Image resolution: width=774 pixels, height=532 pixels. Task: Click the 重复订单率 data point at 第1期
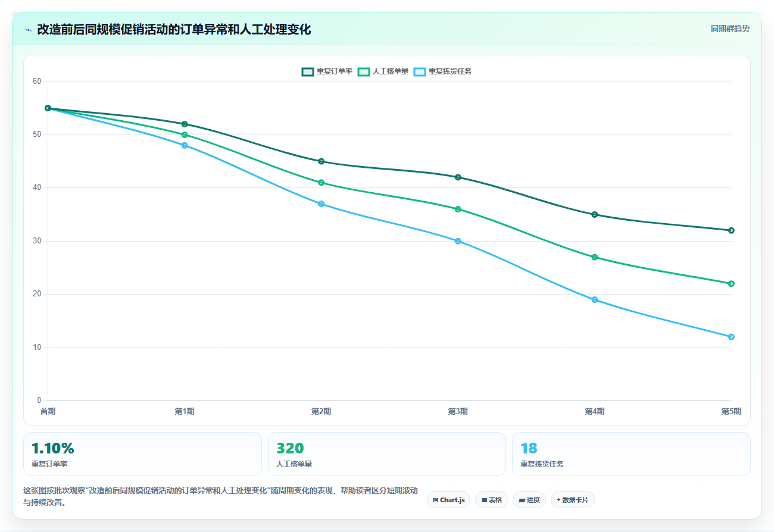[185, 124]
